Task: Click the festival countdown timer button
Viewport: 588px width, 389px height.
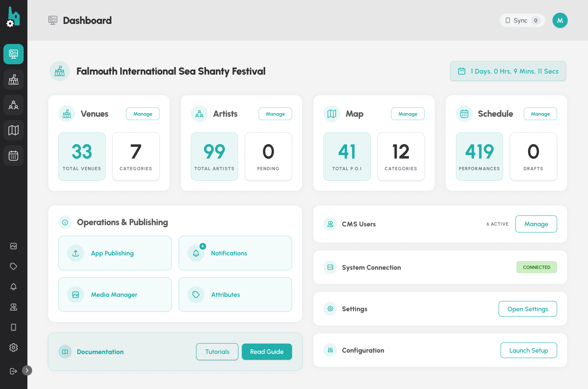Action: (508, 71)
